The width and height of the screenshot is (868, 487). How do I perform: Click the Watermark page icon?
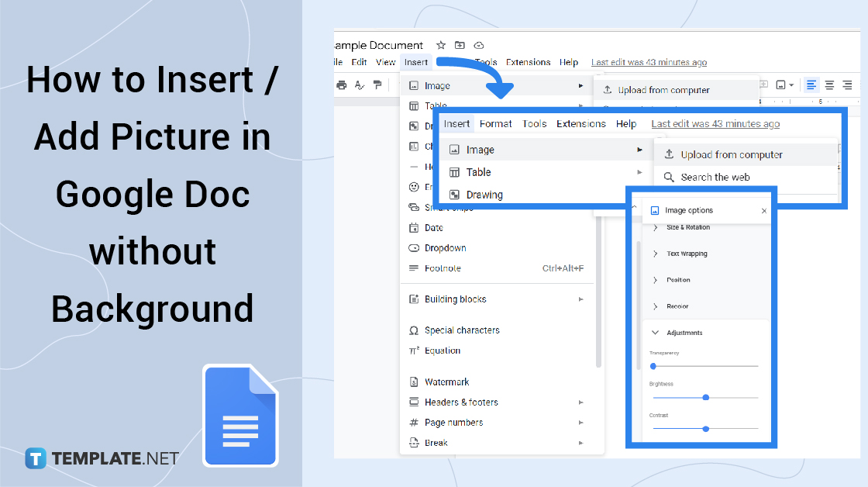coord(414,382)
